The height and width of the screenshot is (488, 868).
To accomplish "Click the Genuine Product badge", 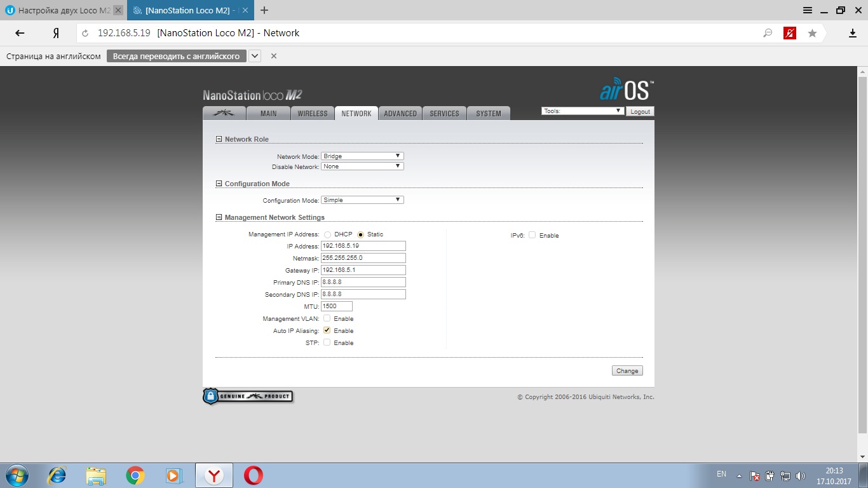I will tap(248, 396).
